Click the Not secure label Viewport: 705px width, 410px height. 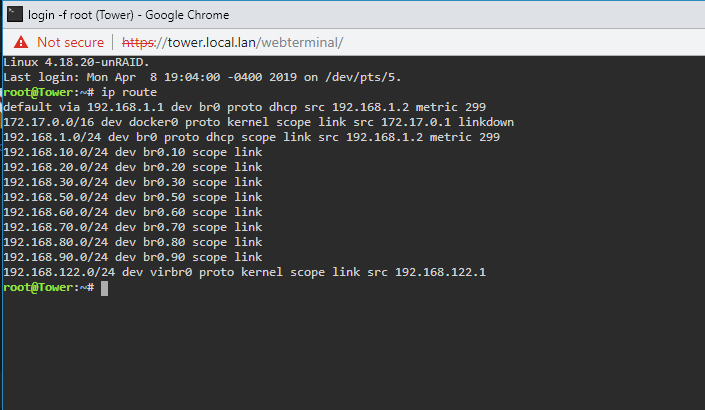coord(70,42)
